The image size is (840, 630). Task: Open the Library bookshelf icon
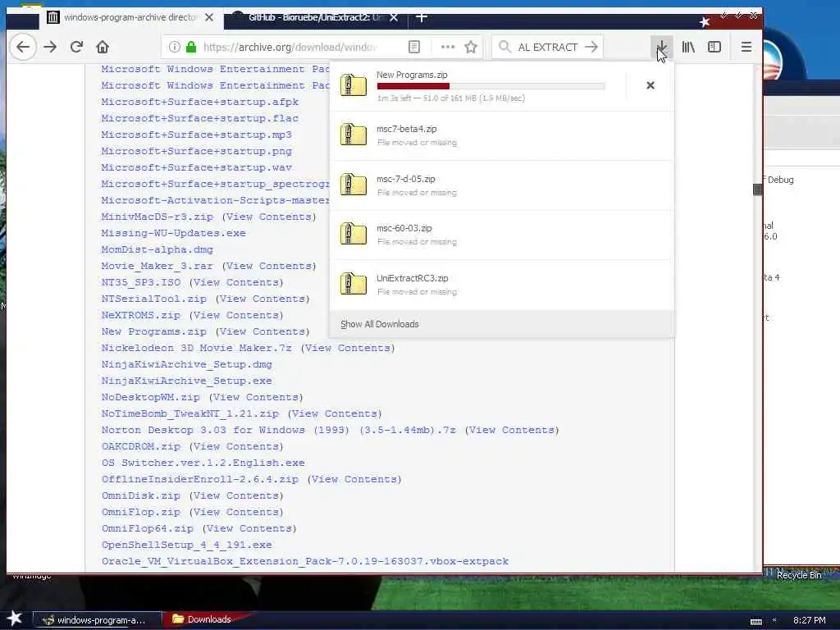(x=688, y=47)
